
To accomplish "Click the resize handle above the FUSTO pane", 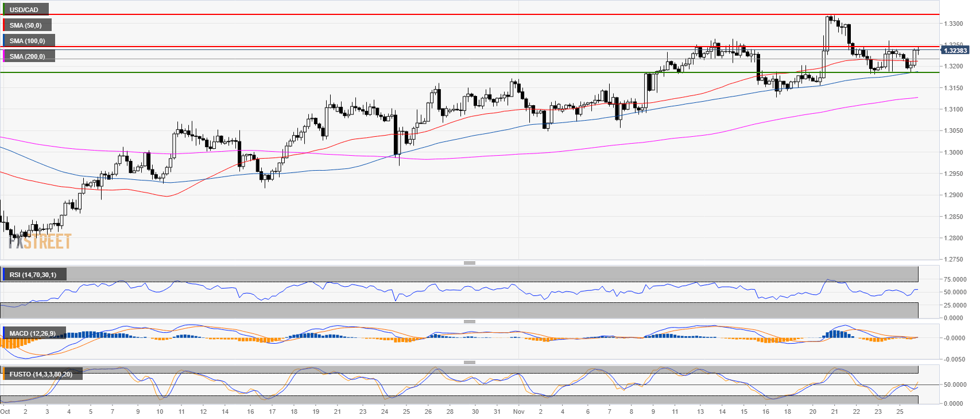I will pyautogui.click(x=469, y=362).
